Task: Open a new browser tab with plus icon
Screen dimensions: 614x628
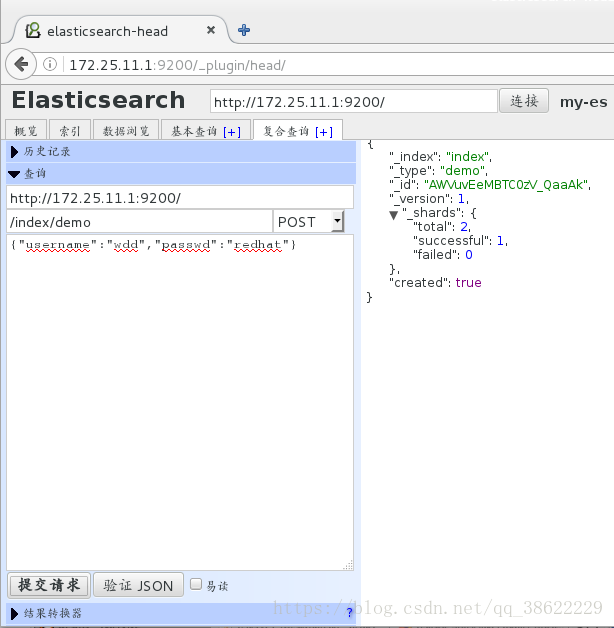Action: click(x=244, y=30)
